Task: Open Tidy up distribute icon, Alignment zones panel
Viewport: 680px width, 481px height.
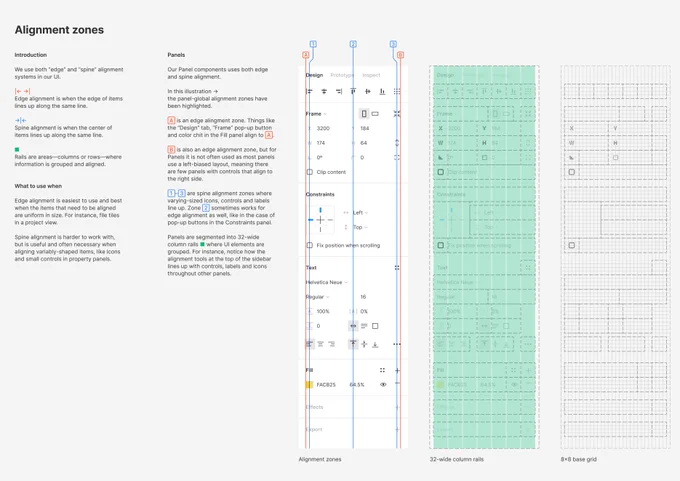Action: 397,91
